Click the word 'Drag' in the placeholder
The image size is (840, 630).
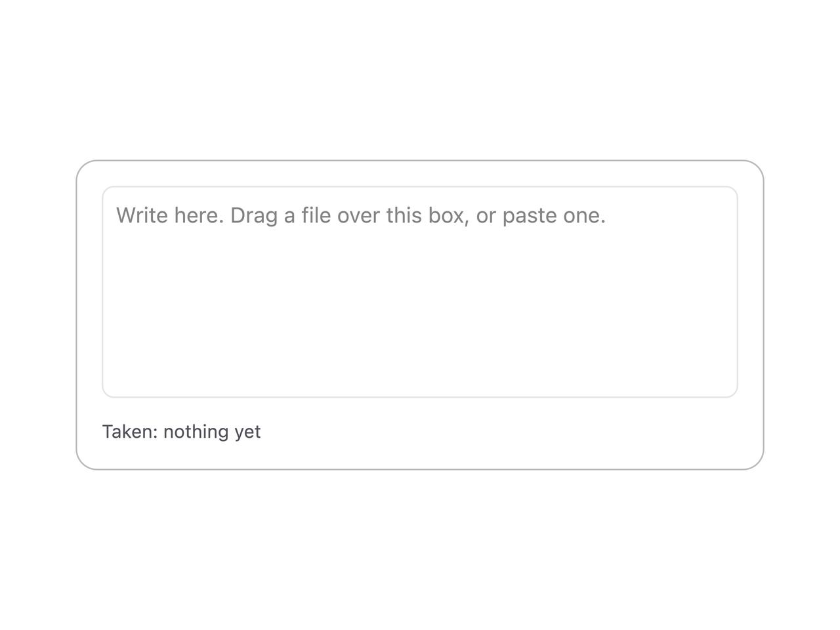tap(254, 215)
